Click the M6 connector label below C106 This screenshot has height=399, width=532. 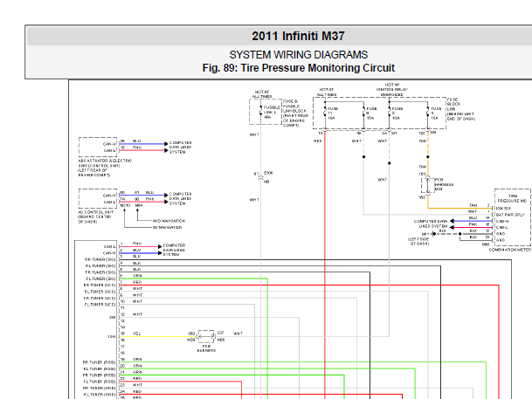pyautogui.click(x=266, y=182)
